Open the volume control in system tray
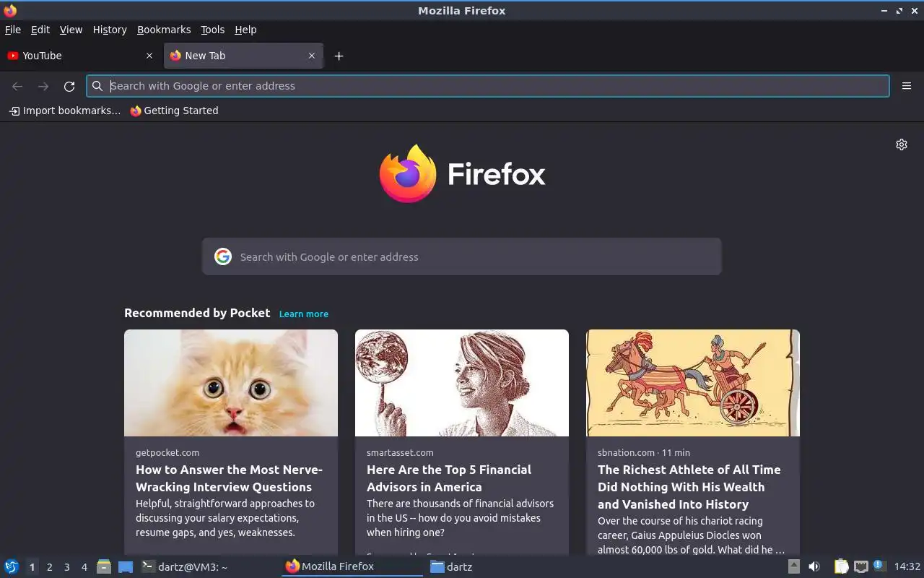 (x=814, y=566)
